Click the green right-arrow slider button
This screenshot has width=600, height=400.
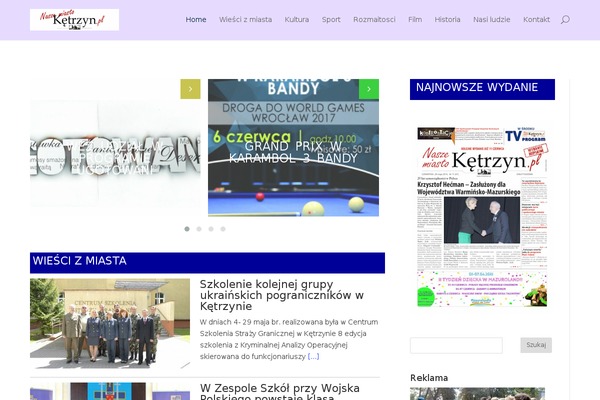click(369, 89)
